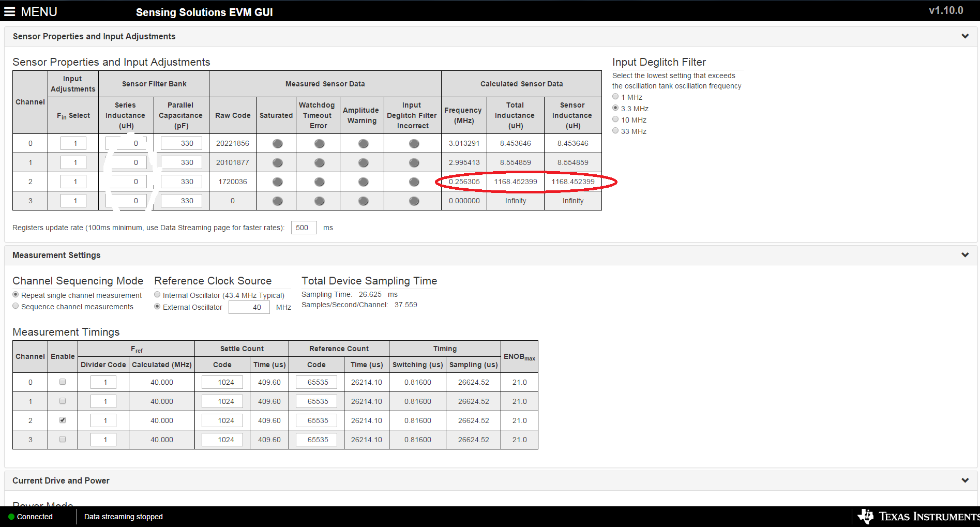Edit the External Oscillator MHz field
The width and height of the screenshot is (980, 527).
coord(249,307)
